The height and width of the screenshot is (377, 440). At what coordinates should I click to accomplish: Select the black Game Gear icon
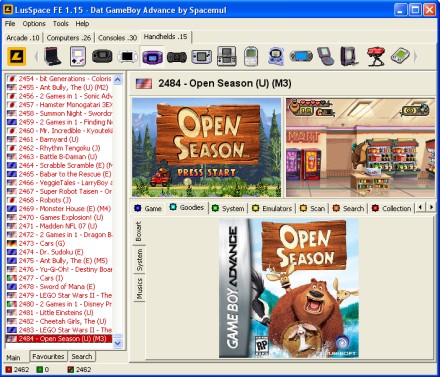pyautogui.click(x=102, y=56)
